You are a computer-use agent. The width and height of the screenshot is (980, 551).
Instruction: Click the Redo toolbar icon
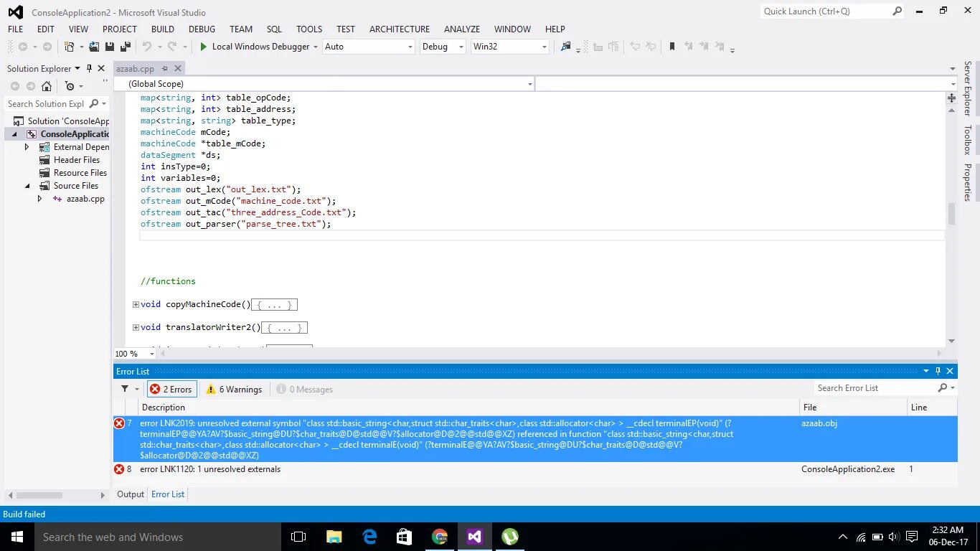pyautogui.click(x=172, y=47)
